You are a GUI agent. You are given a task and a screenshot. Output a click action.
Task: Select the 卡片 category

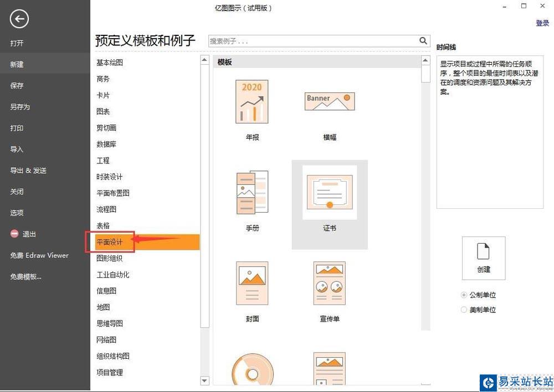tap(103, 95)
